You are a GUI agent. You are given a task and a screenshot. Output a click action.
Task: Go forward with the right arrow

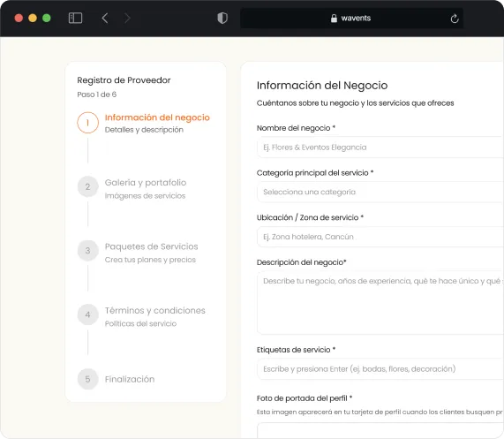[127, 18]
